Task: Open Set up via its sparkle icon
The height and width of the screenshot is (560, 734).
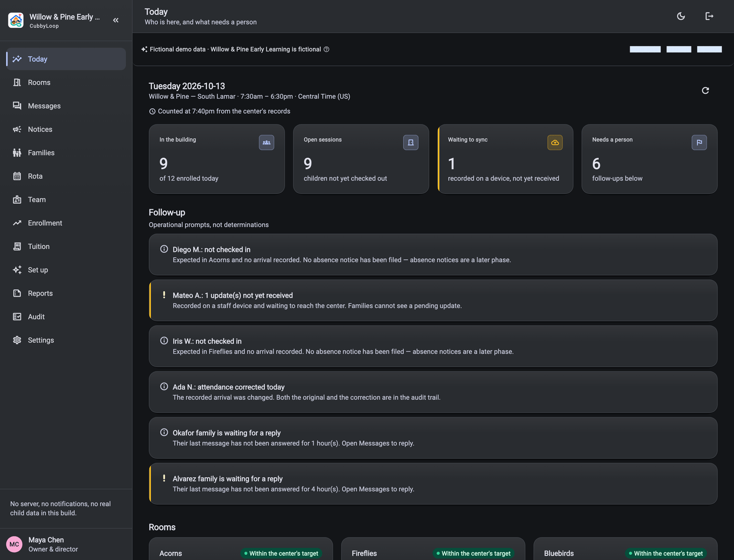Action: tap(17, 270)
